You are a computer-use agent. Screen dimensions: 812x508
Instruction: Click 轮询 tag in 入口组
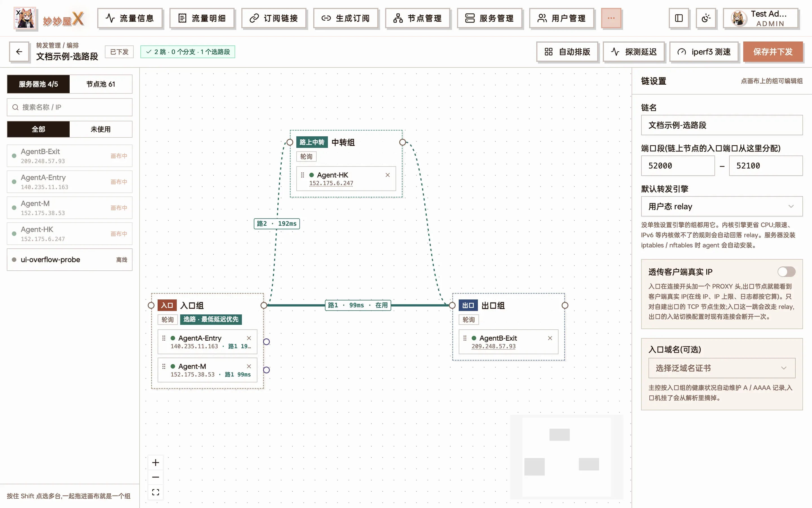click(x=167, y=319)
